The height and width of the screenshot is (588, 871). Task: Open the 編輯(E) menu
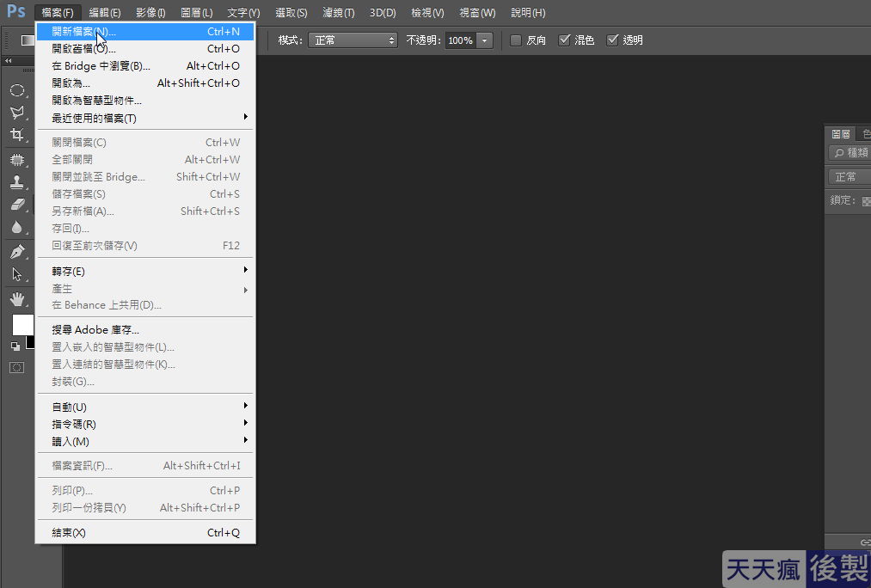[105, 12]
